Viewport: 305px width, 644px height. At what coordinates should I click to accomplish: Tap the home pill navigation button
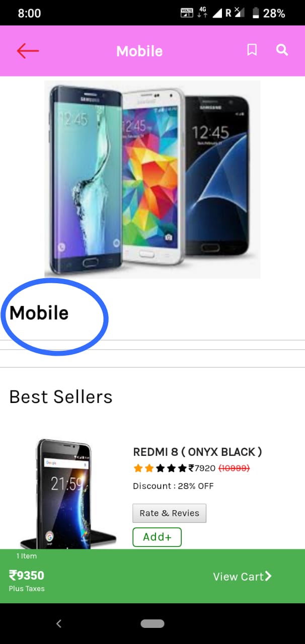[152, 624]
